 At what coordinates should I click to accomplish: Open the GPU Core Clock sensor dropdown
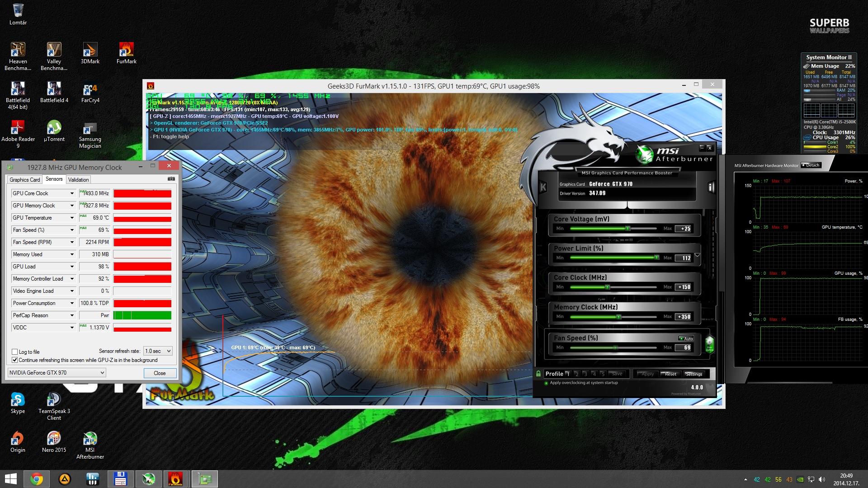coord(71,193)
